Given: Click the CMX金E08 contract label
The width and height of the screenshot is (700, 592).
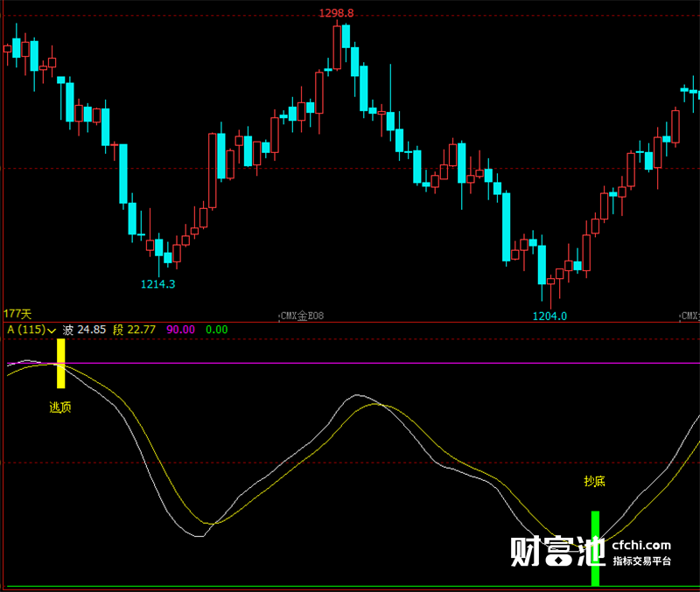Looking at the screenshot, I should tap(302, 316).
